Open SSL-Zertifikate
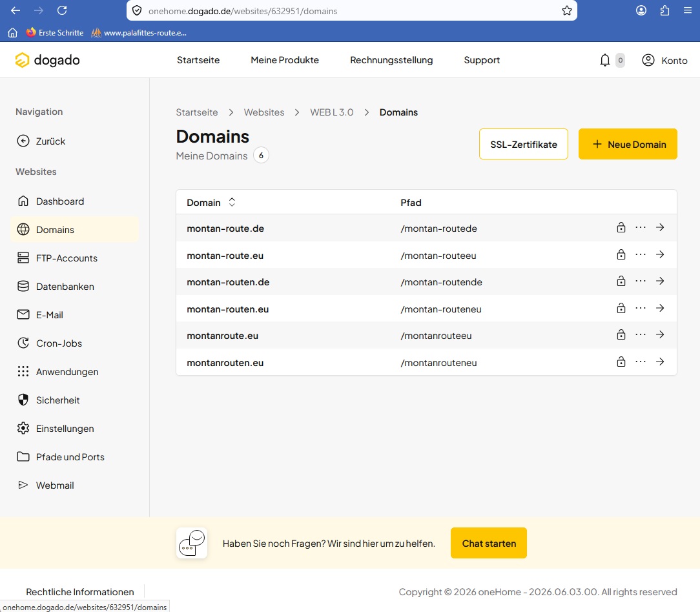 click(x=523, y=145)
